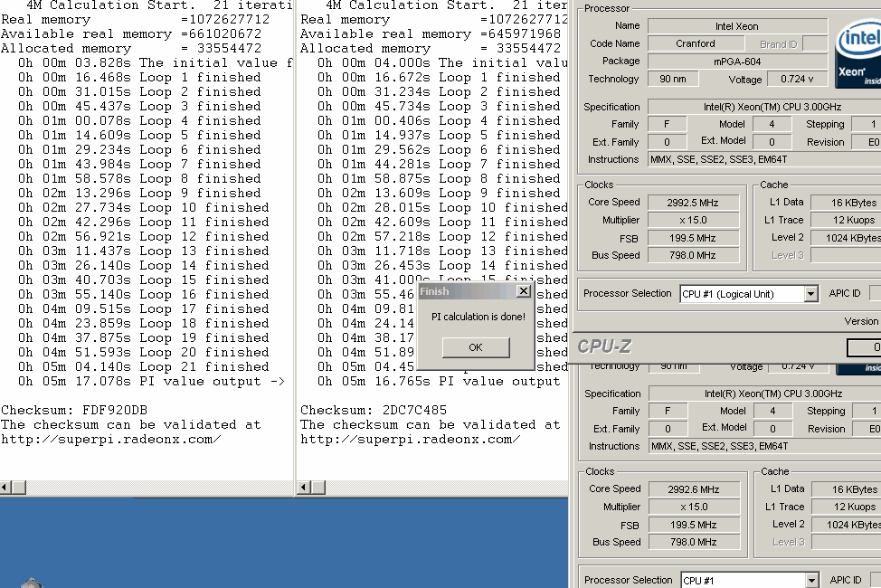The height and width of the screenshot is (588, 881).
Task: Close the Finish dialog with its X button
Action: pos(523,290)
